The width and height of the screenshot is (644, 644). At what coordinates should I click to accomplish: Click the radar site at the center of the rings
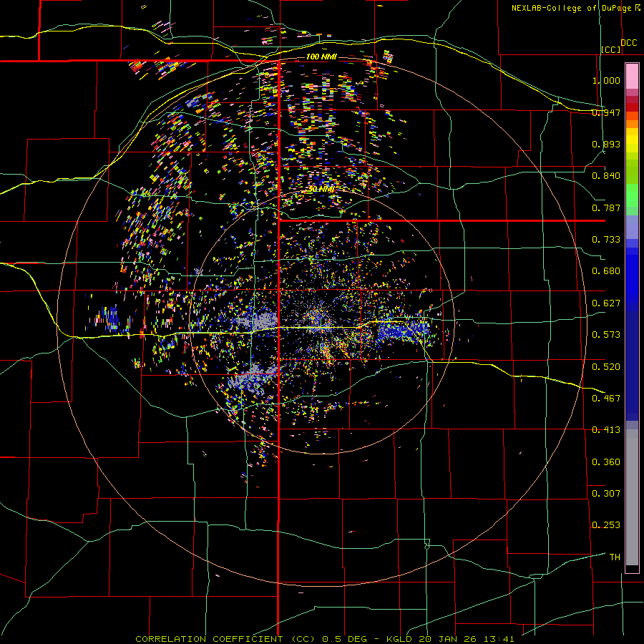pos(321,323)
